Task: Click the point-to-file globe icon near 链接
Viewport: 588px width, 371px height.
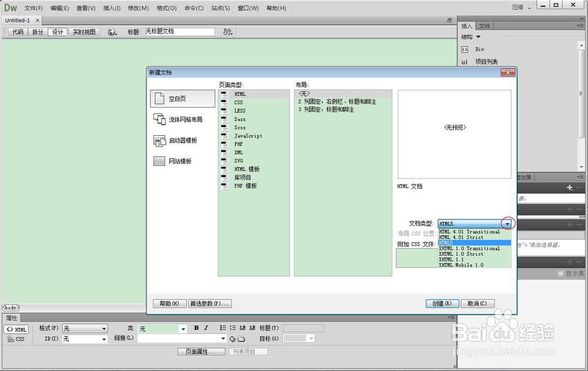Action: (232, 339)
